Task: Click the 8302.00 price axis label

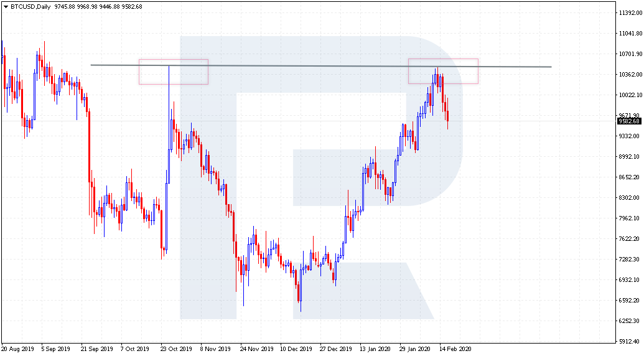Action: coord(629,198)
